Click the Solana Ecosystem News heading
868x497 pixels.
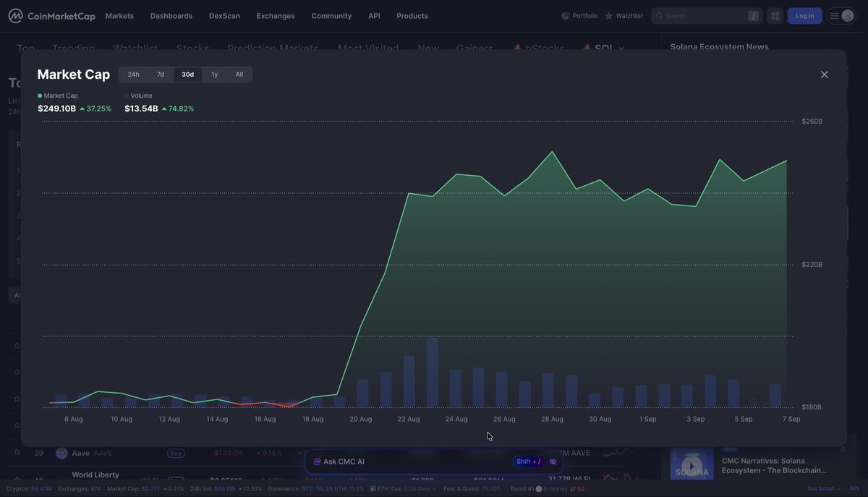[x=720, y=46]
